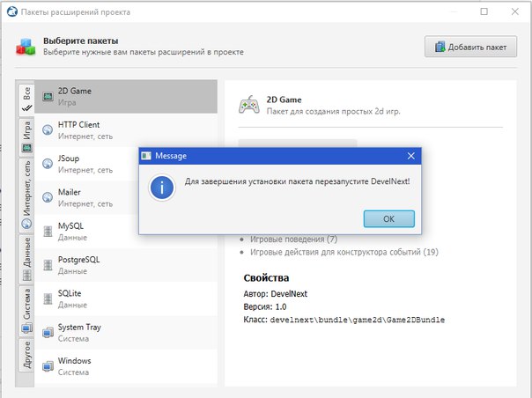This screenshot has height=398, width=532.
Task: Click the globe icon beside JSoup
Action: click(x=48, y=164)
